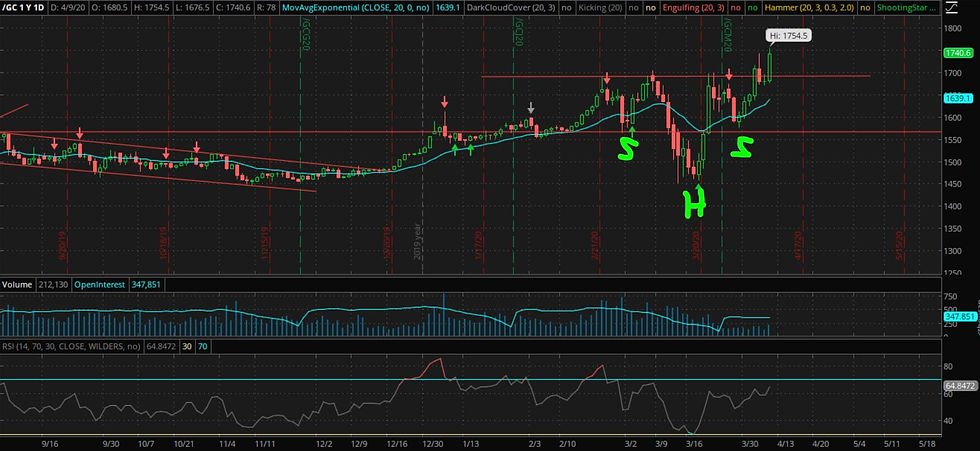Image resolution: width=980 pixels, height=451 pixels.
Task: Click the Volume study label
Action: pos(16,284)
